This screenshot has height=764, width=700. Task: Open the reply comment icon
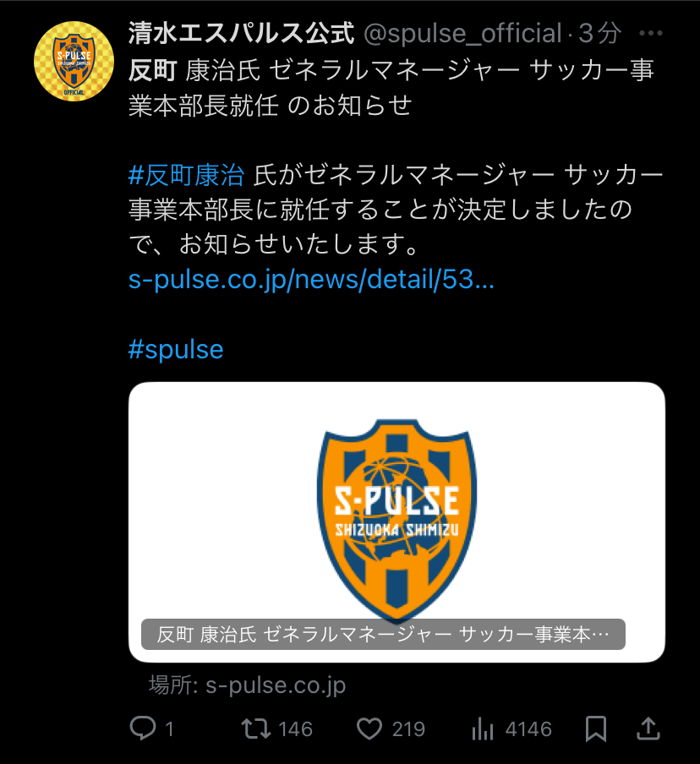point(143,729)
